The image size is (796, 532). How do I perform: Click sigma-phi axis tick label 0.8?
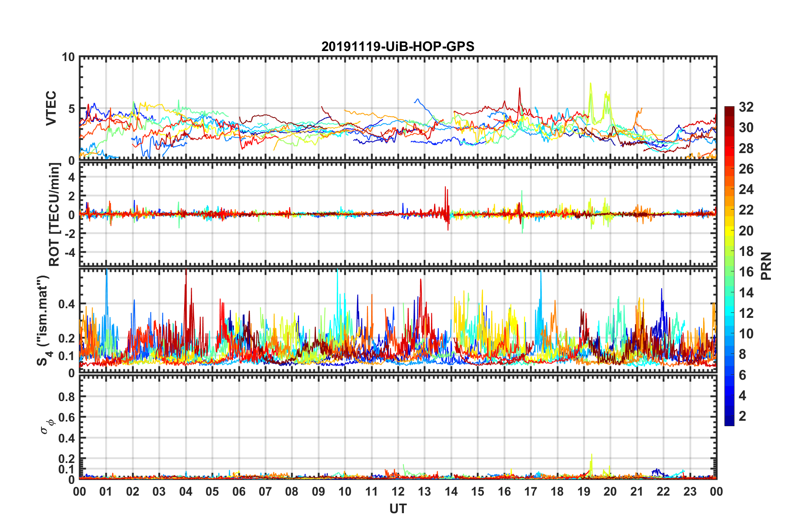tap(67, 396)
